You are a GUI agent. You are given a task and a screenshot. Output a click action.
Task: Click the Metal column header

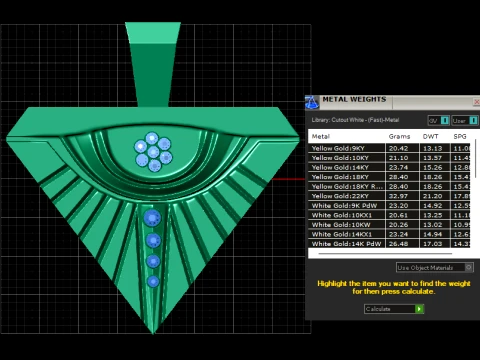pyautogui.click(x=321, y=136)
